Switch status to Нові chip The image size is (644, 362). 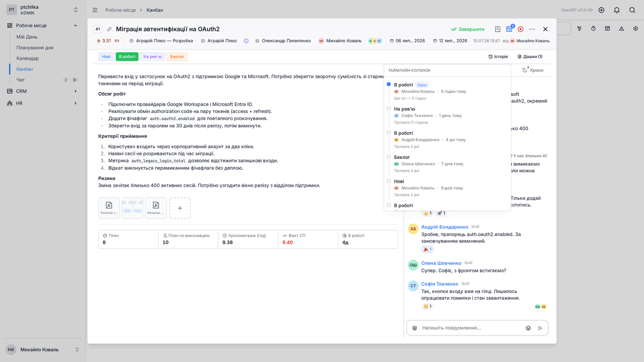click(x=106, y=57)
